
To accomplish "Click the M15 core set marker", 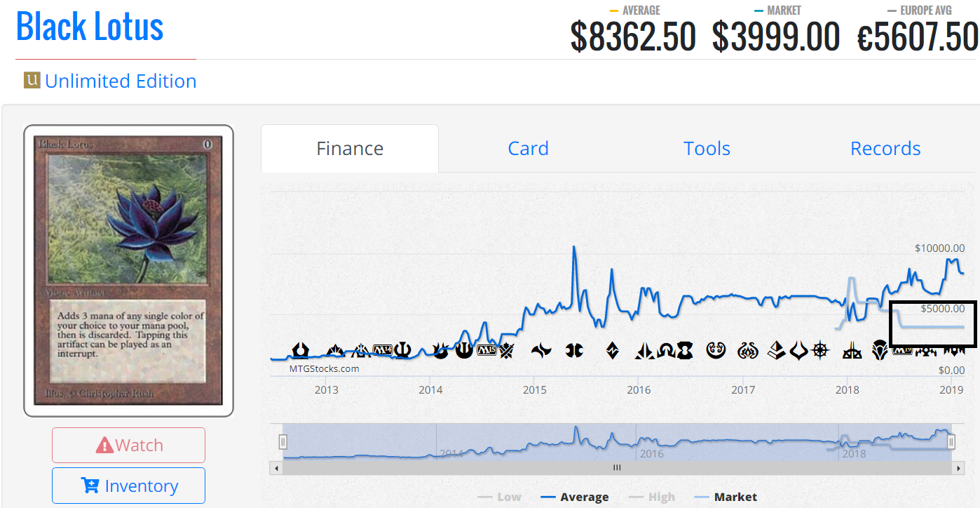I will (486, 349).
